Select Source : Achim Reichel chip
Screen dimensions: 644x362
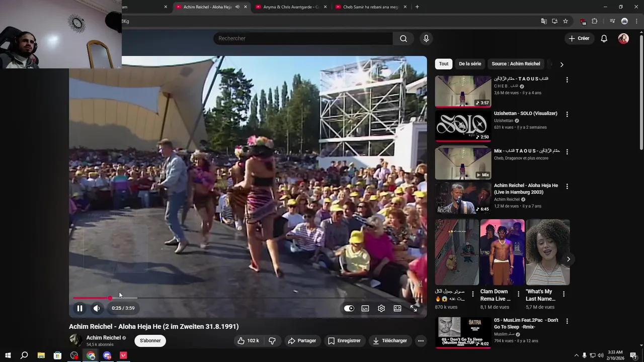pos(516,64)
